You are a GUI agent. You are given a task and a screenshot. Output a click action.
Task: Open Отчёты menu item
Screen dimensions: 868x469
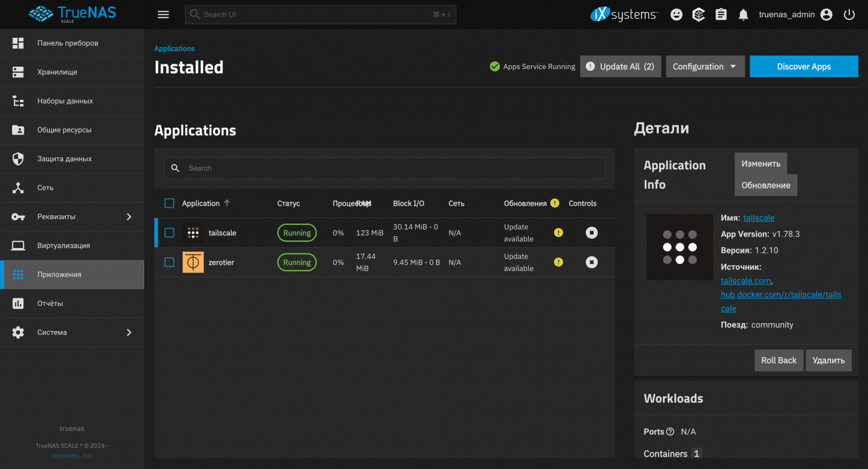pos(72,303)
